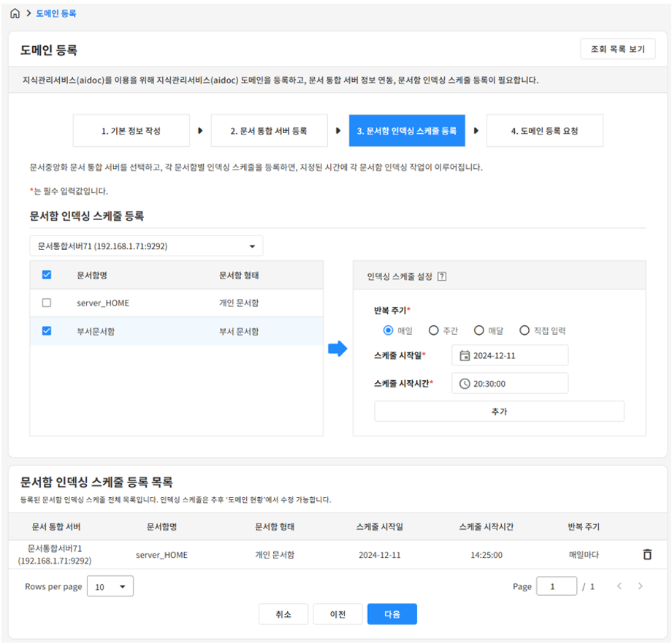Open the Rows per page dropdown

coord(110,586)
